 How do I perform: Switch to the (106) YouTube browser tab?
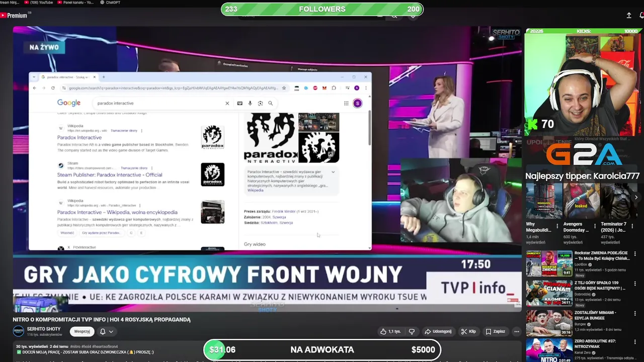point(38,3)
